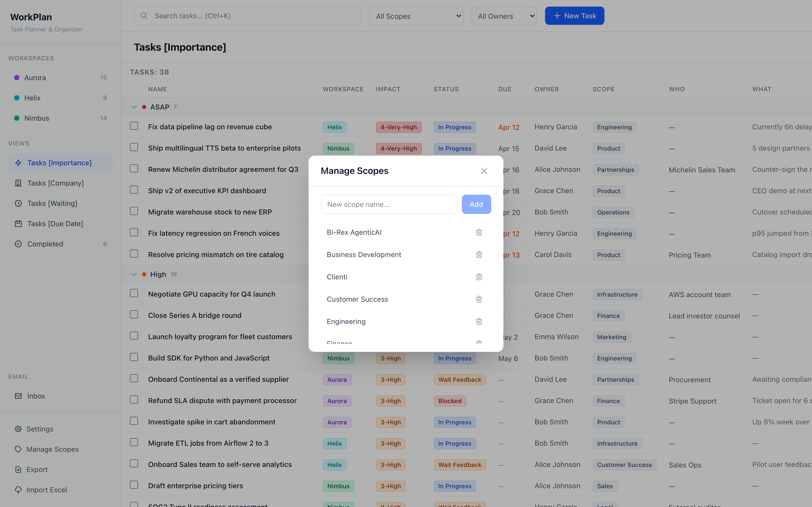Click the Settings gear icon
The width and height of the screenshot is (812, 507).
[x=18, y=429]
